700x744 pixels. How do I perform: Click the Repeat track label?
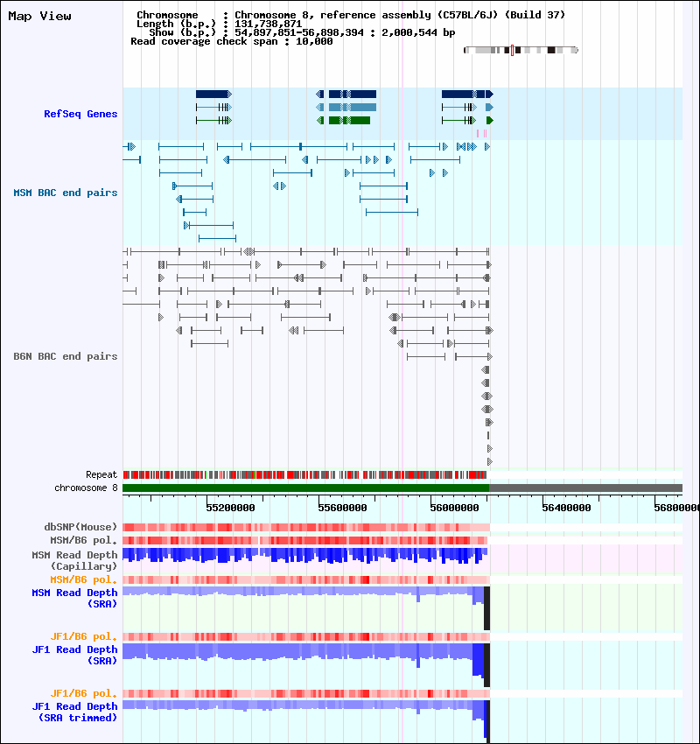pos(101,474)
